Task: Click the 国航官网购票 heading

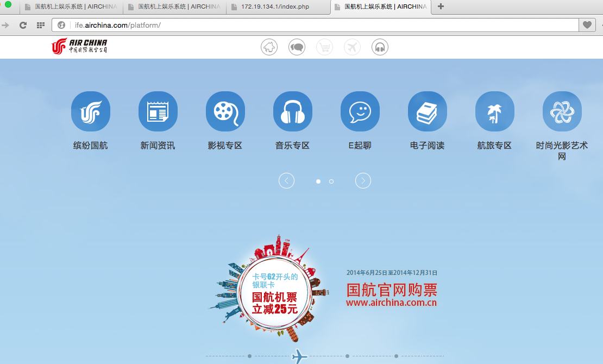Action: tap(392, 290)
